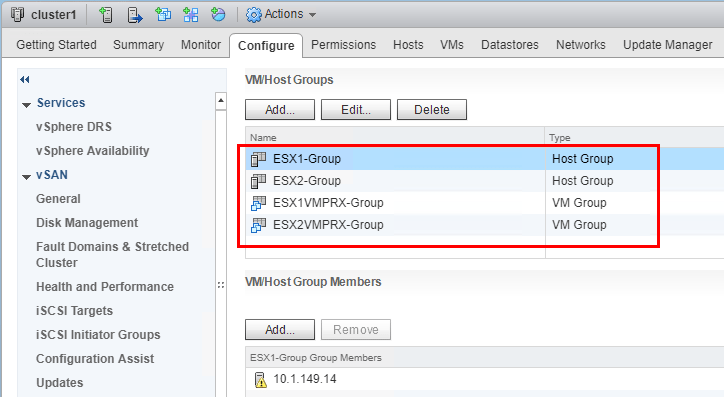Image resolution: width=724 pixels, height=397 pixels.
Task: Click the ESX1VMPRX-Group VM group icon
Action: [258, 203]
